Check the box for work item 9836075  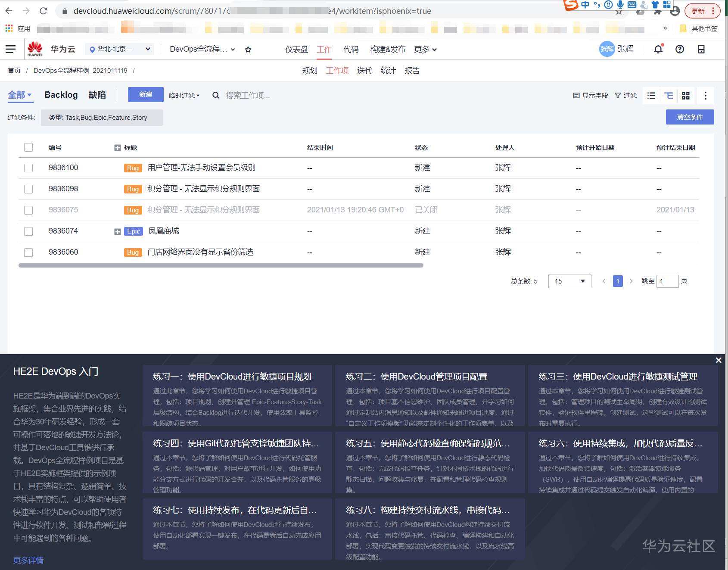pyautogui.click(x=28, y=210)
